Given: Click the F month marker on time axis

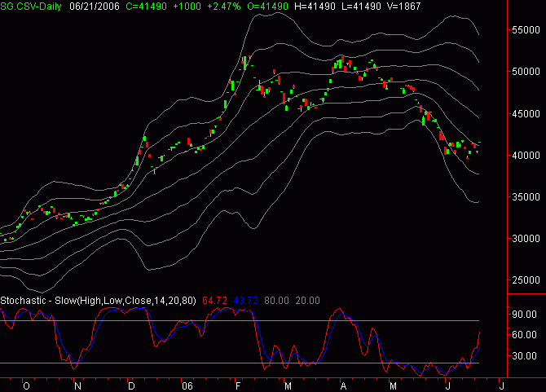Looking at the screenshot, I should coord(238,386).
